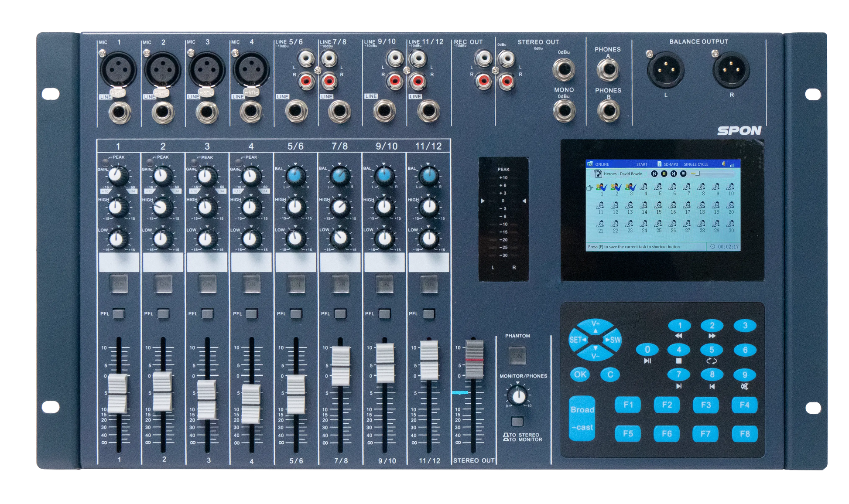849x504 pixels.
Task: Select checked terminal icon 2 on the screen
Action: tap(616, 187)
